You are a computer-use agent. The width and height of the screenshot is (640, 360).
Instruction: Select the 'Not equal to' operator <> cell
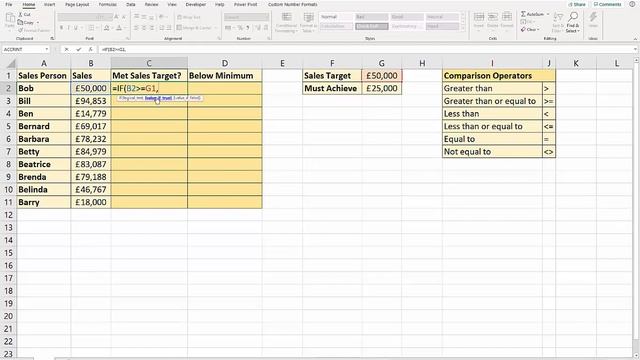549,152
